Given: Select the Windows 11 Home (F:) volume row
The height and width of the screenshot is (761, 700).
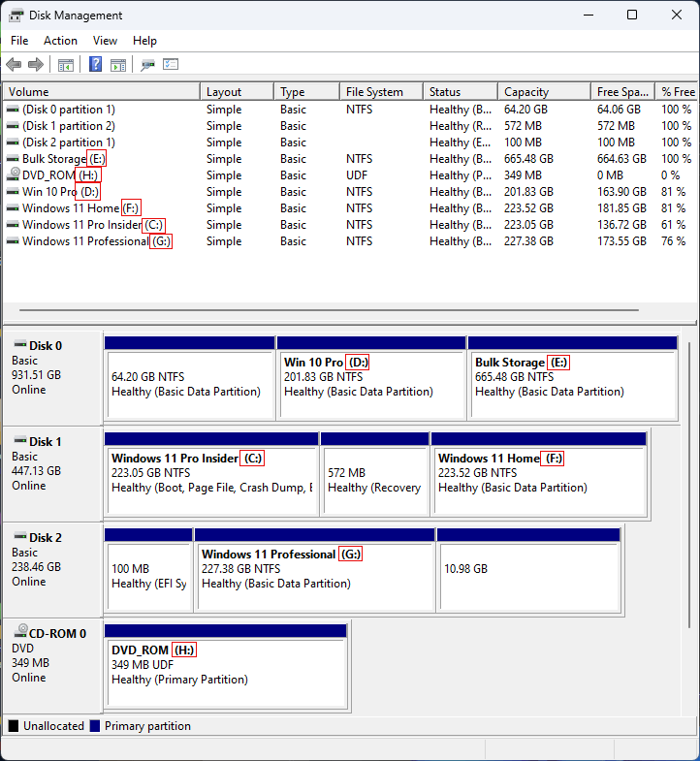Looking at the screenshot, I should 350,208.
